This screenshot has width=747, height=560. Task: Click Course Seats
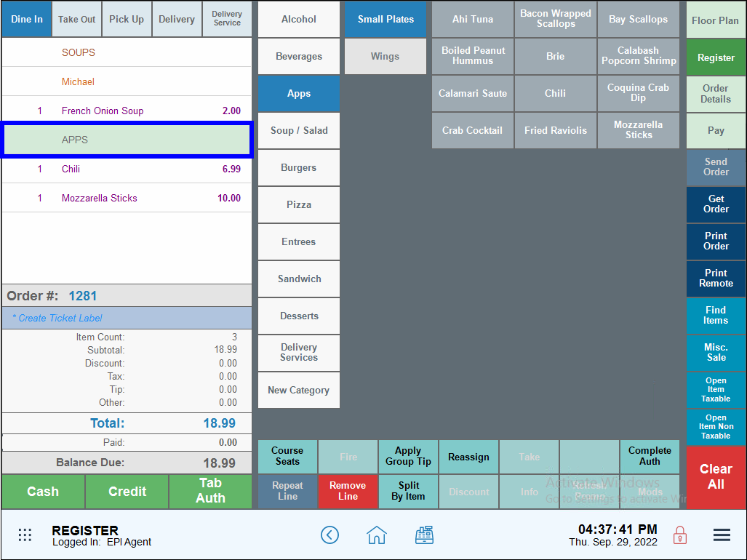(x=287, y=456)
